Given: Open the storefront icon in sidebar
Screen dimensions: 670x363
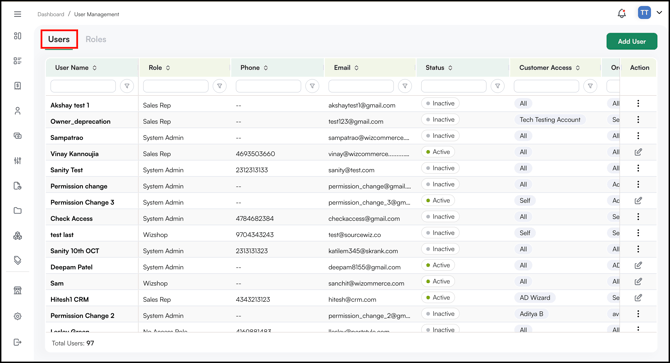Looking at the screenshot, I should pos(18,291).
